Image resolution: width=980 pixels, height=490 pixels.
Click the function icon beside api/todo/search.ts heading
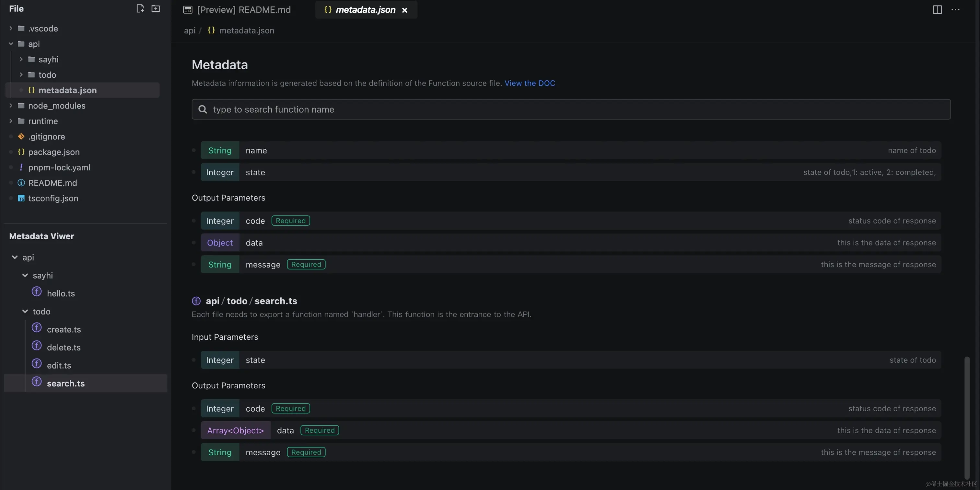pos(196,301)
